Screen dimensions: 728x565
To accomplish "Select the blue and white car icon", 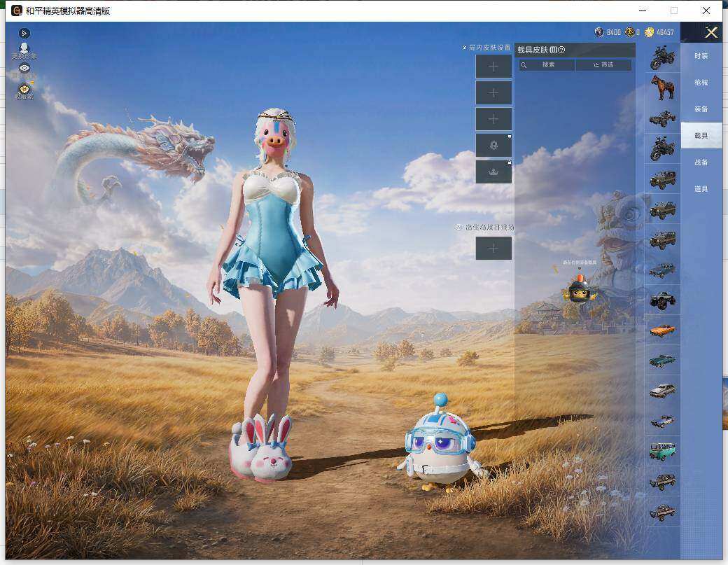I will coord(662,421).
